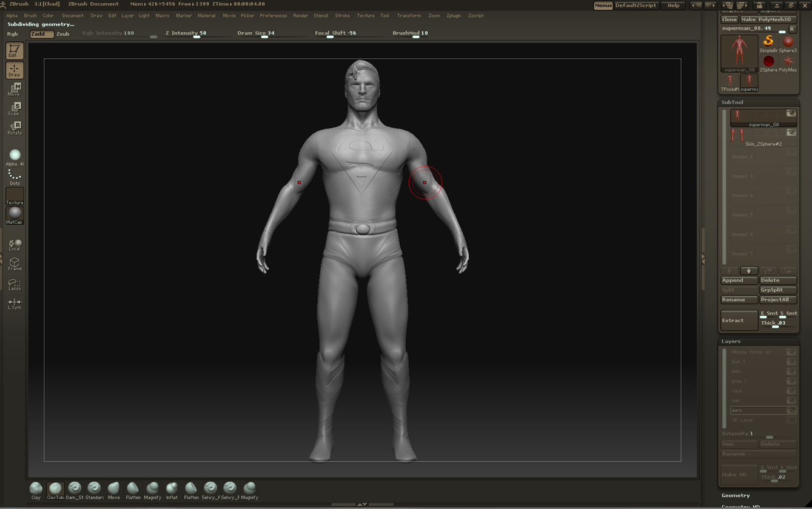Pick the SimpleBrush tool icon
Image resolution: width=812 pixels, height=509 pixels.
point(768,44)
